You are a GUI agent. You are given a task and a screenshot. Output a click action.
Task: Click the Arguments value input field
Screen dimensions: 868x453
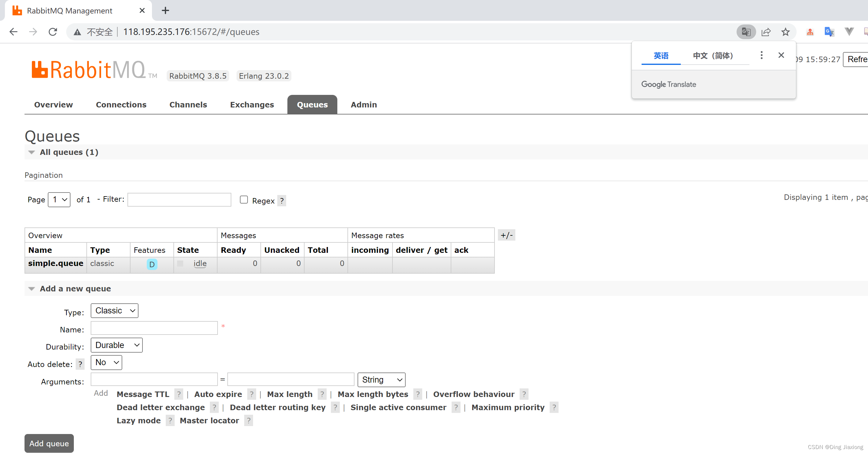291,379
